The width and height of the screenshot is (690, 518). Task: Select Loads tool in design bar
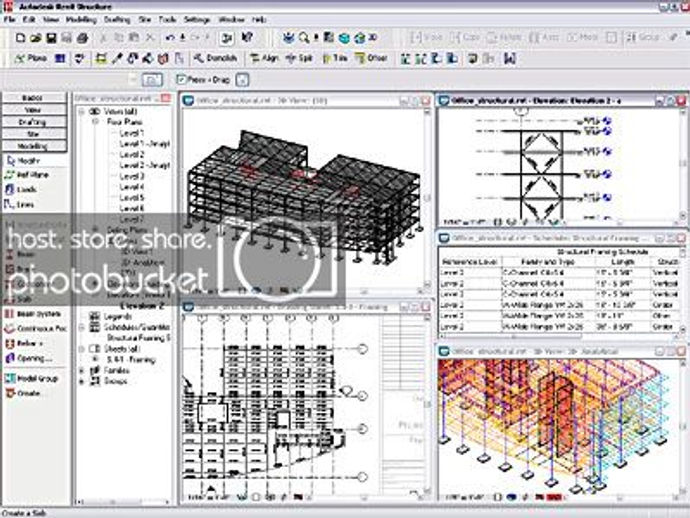coord(20,190)
